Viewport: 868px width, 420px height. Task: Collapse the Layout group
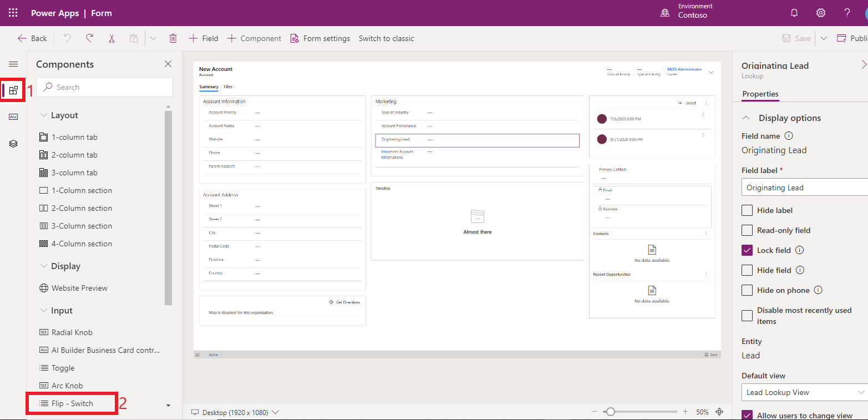coord(43,115)
